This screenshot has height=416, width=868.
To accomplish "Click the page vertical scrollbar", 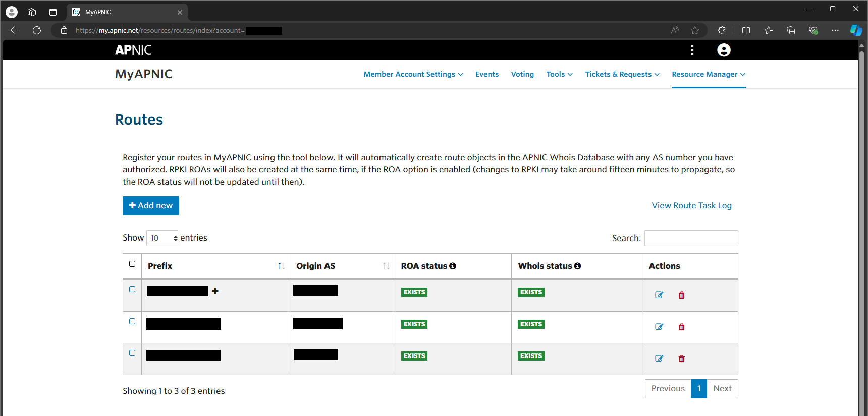I will (862, 229).
